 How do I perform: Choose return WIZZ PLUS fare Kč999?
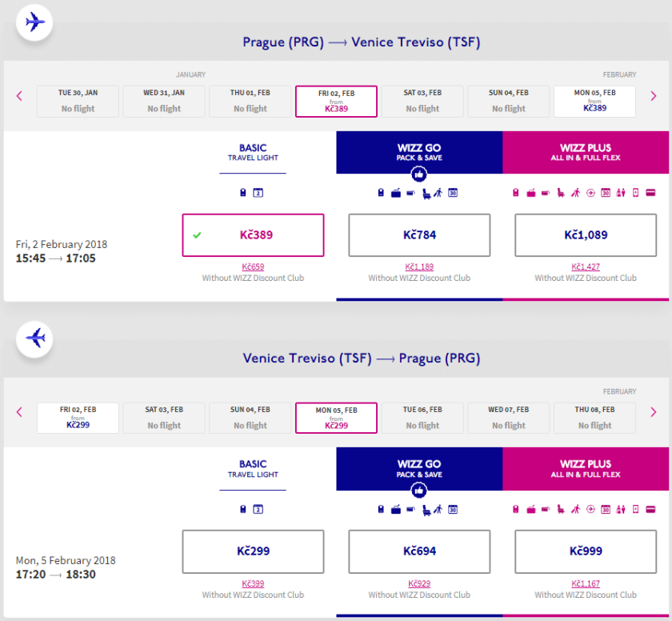pyautogui.click(x=586, y=551)
